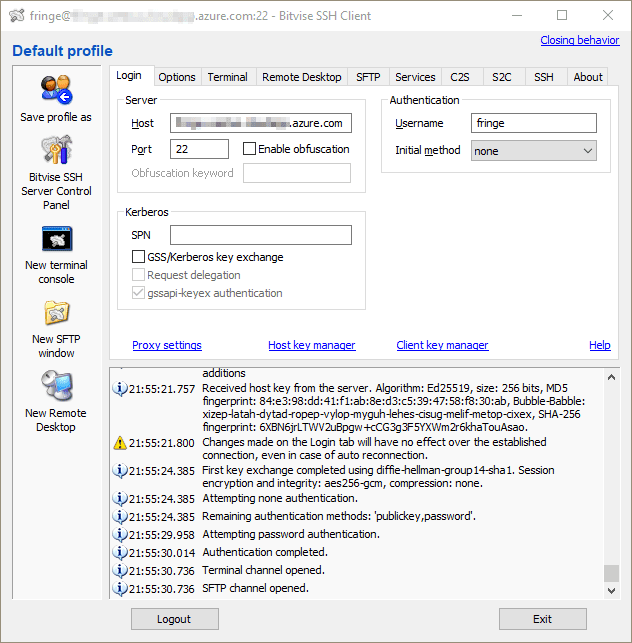Viewport: 632px width, 643px height.
Task: Click timestamp 21:55:29.958 in log
Action: click(162, 535)
